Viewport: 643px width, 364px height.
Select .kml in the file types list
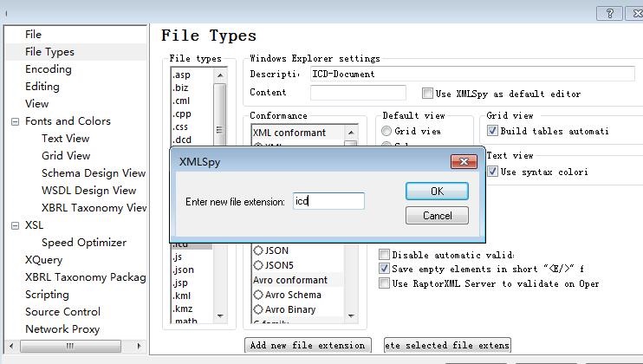181,296
